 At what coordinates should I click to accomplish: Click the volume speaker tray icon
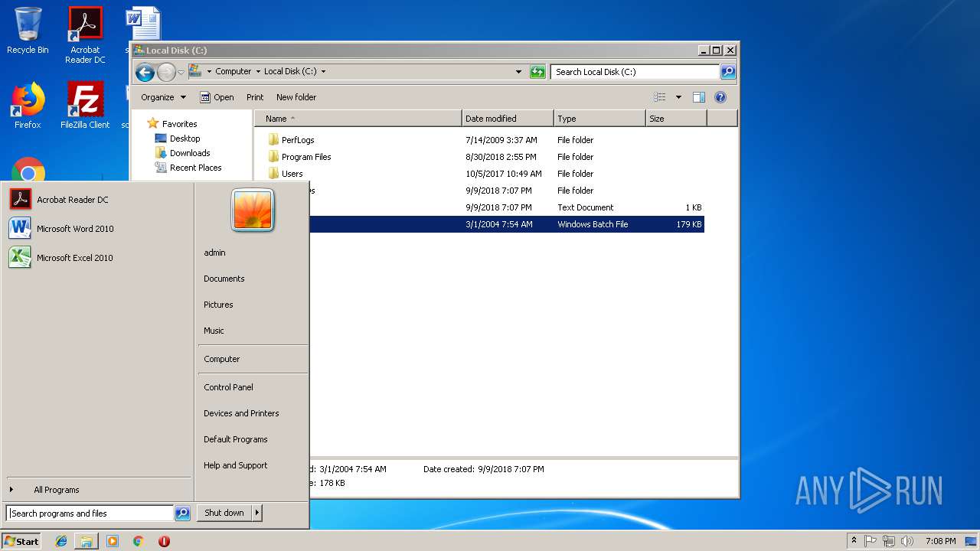point(906,541)
